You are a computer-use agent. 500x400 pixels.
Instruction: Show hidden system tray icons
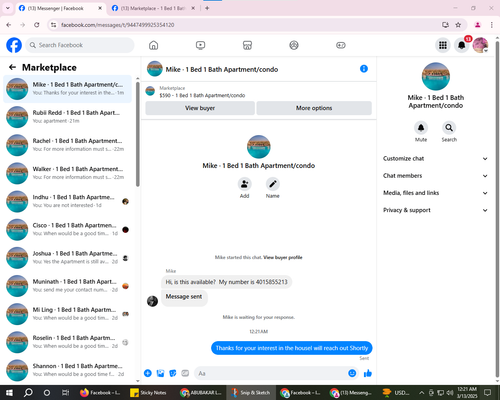pyautogui.click(x=421, y=393)
